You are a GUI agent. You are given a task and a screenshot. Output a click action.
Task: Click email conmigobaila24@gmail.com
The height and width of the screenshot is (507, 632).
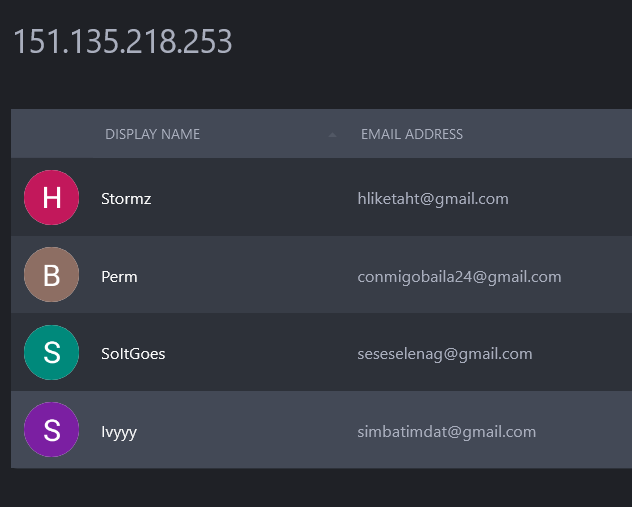pyautogui.click(x=459, y=276)
